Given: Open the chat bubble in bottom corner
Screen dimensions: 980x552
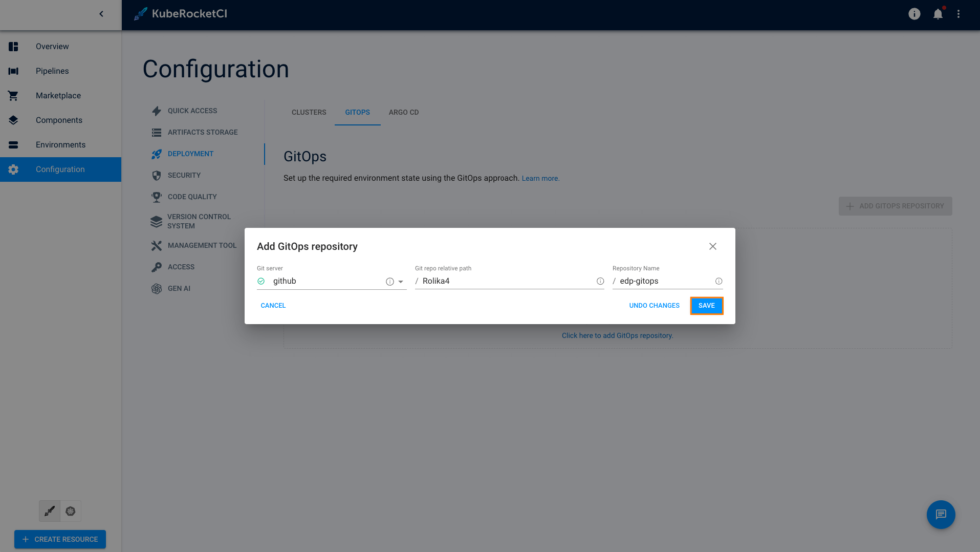Looking at the screenshot, I should coord(941,515).
